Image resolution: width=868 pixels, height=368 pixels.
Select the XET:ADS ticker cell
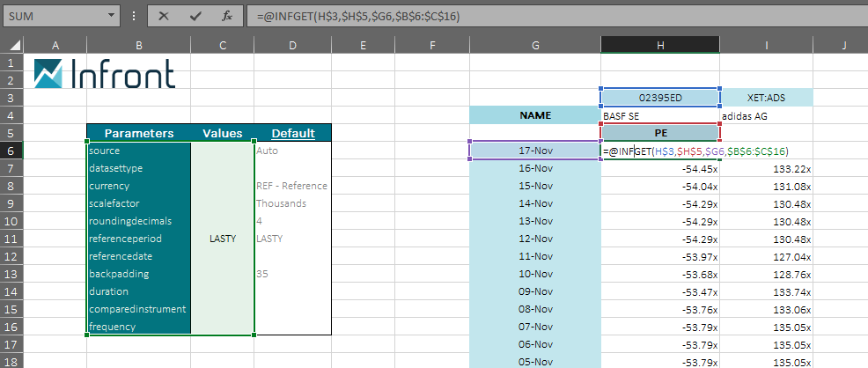766,98
